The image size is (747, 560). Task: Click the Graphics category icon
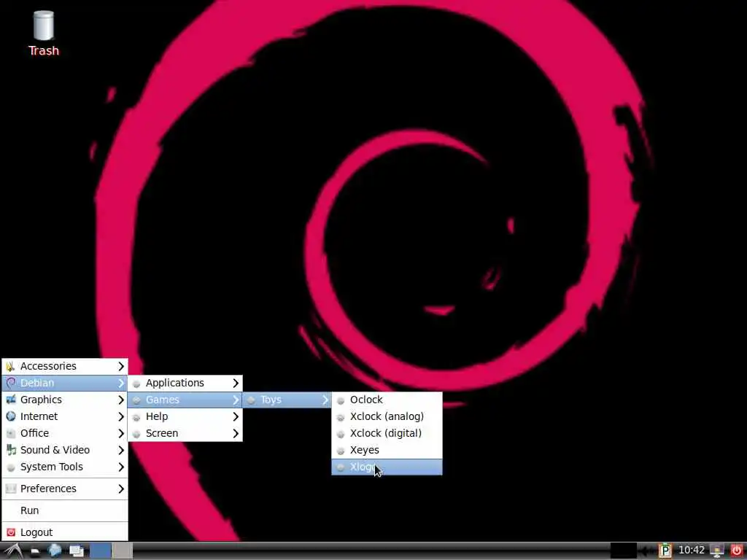[11, 400]
